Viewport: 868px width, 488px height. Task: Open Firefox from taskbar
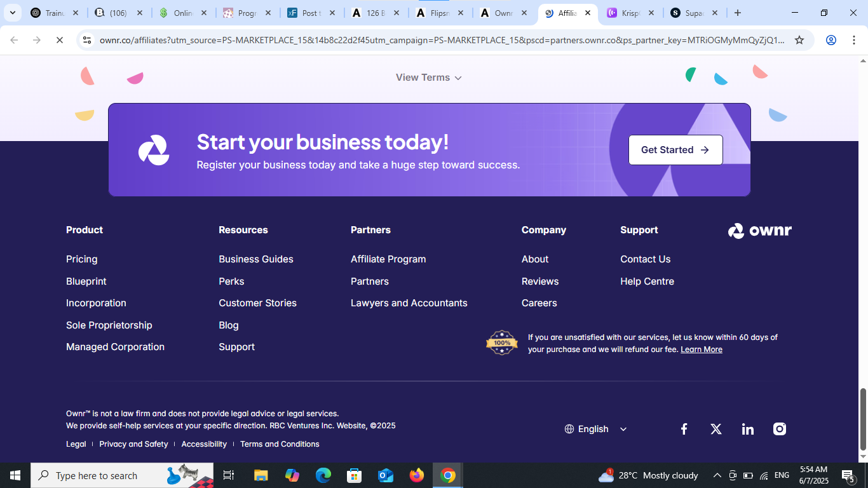[x=417, y=475]
